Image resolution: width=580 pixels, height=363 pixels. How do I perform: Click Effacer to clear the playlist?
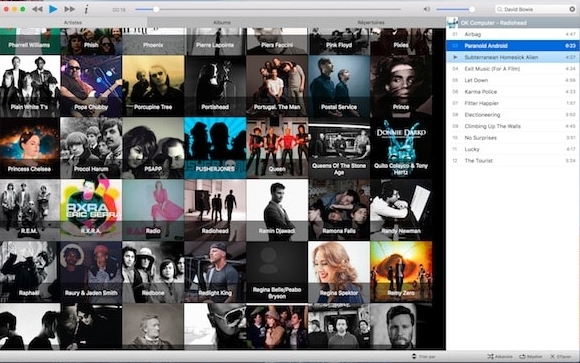click(560, 356)
